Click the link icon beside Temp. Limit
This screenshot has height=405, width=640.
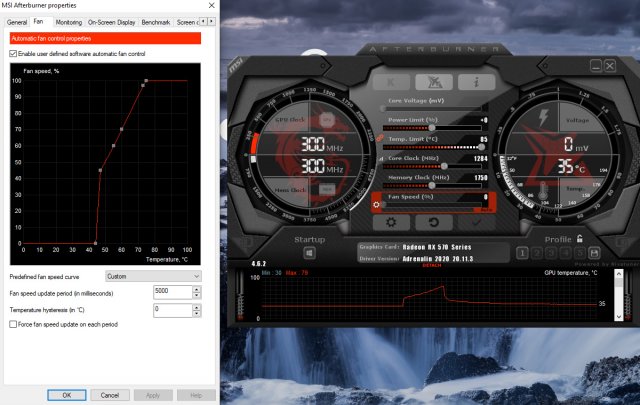point(380,138)
